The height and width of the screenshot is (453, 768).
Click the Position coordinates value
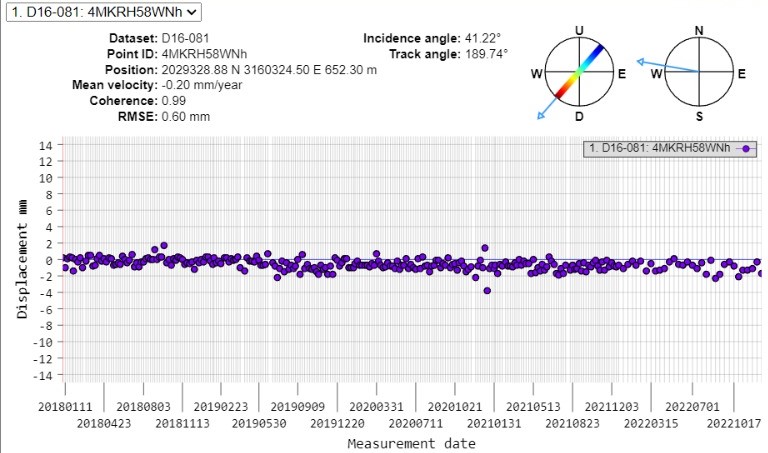coord(269,70)
